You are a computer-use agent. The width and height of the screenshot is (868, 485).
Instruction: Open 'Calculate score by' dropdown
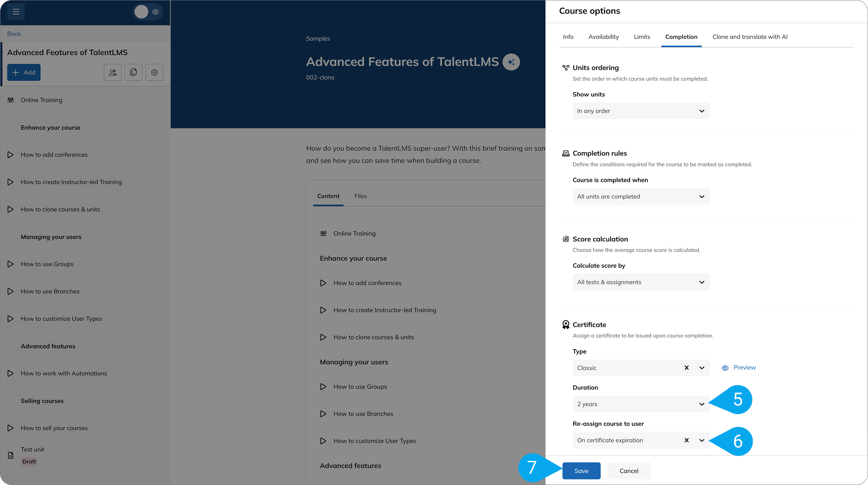[641, 282]
